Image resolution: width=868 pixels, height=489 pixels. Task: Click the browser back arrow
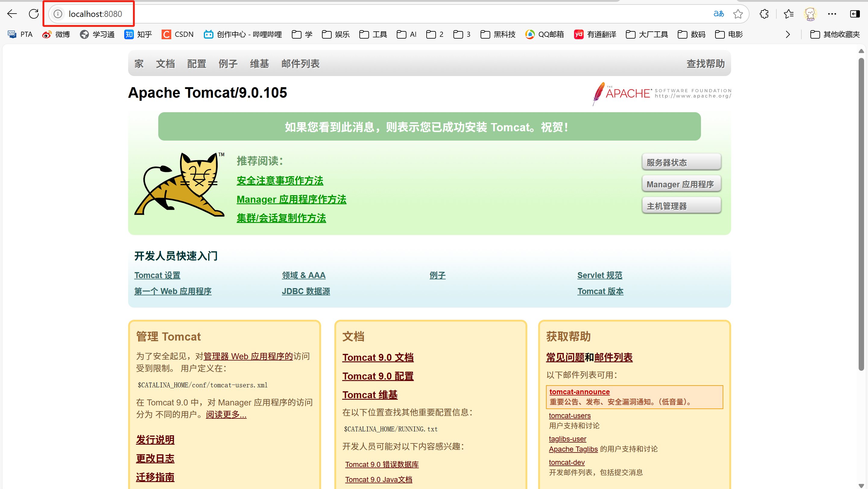point(12,14)
